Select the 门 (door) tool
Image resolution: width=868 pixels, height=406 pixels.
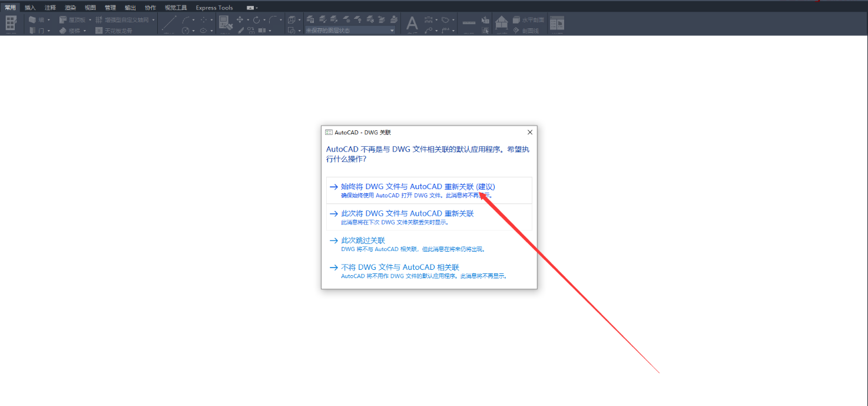point(37,31)
